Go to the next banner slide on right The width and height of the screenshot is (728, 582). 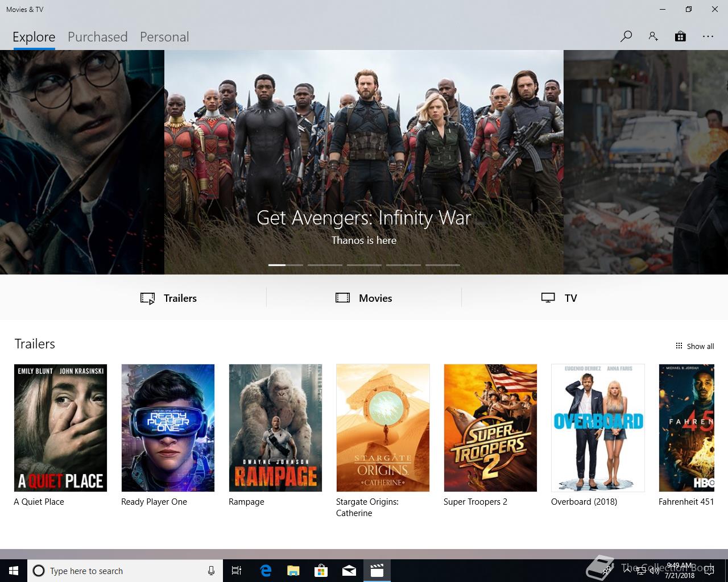tap(646, 162)
